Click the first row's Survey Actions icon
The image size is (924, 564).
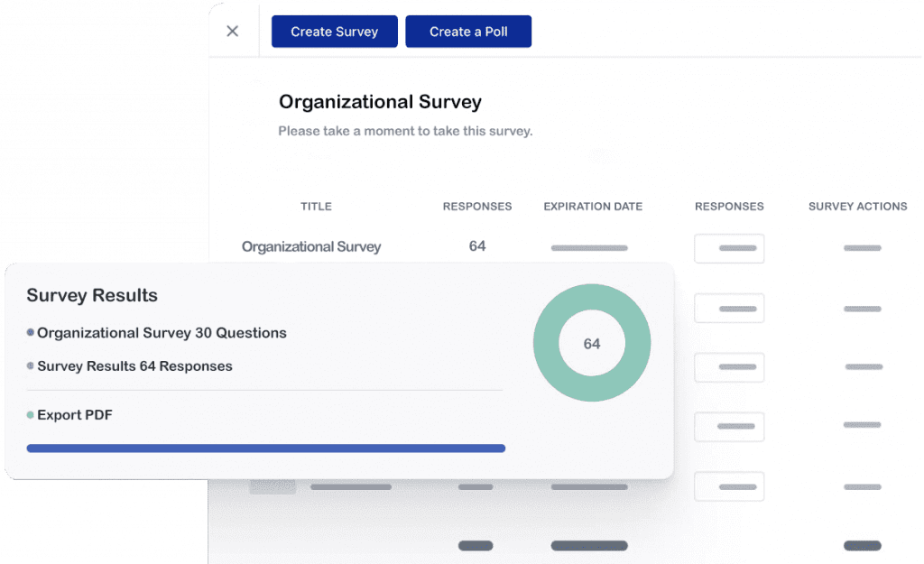(862, 247)
